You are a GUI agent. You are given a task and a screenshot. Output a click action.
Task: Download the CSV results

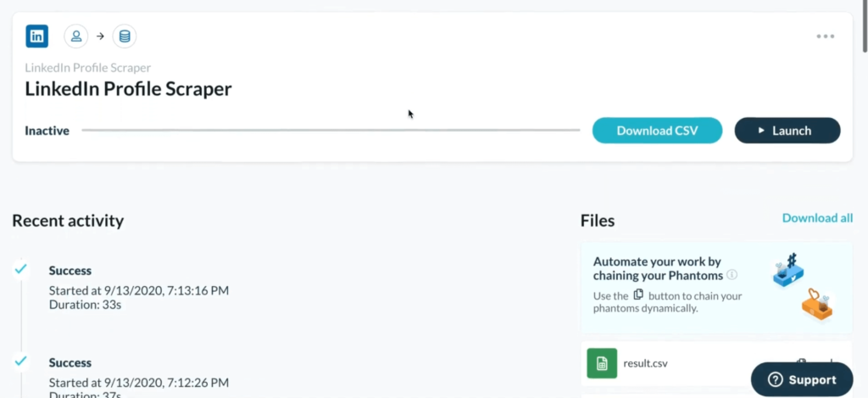coord(657,131)
